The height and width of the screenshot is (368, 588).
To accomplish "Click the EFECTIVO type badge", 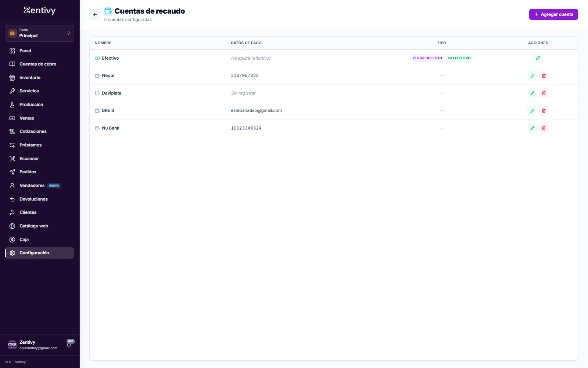I will tap(459, 58).
